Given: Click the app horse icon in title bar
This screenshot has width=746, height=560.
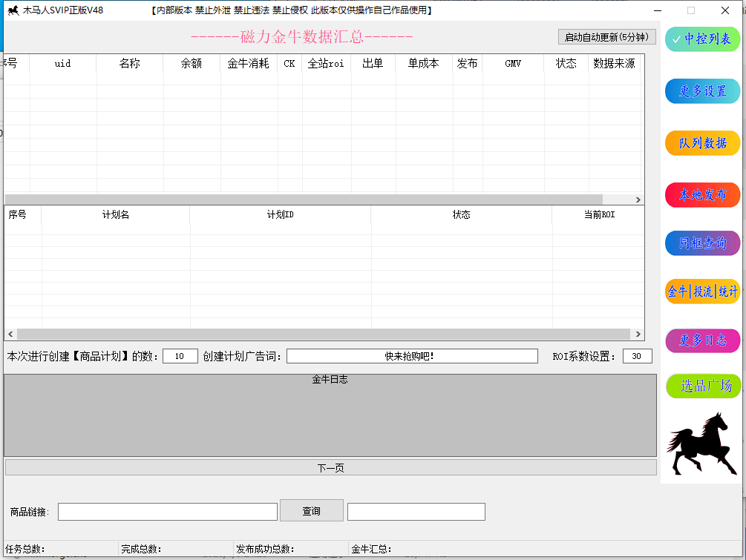Looking at the screenshot, I should 13,10.
